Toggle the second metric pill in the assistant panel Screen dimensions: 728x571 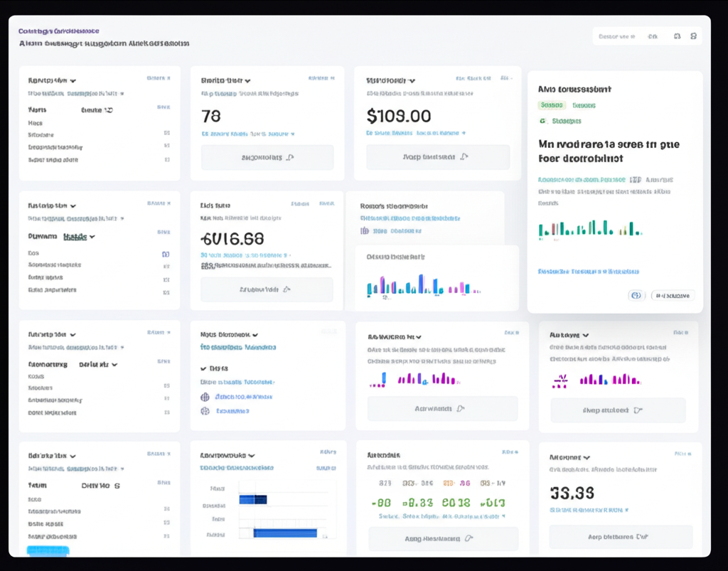click(x=584, y=105)
